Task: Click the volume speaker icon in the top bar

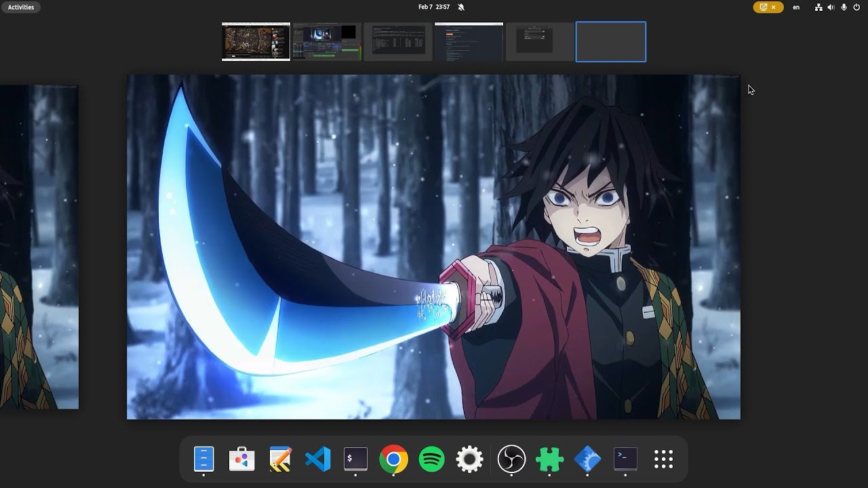Action: click(831, 7)
